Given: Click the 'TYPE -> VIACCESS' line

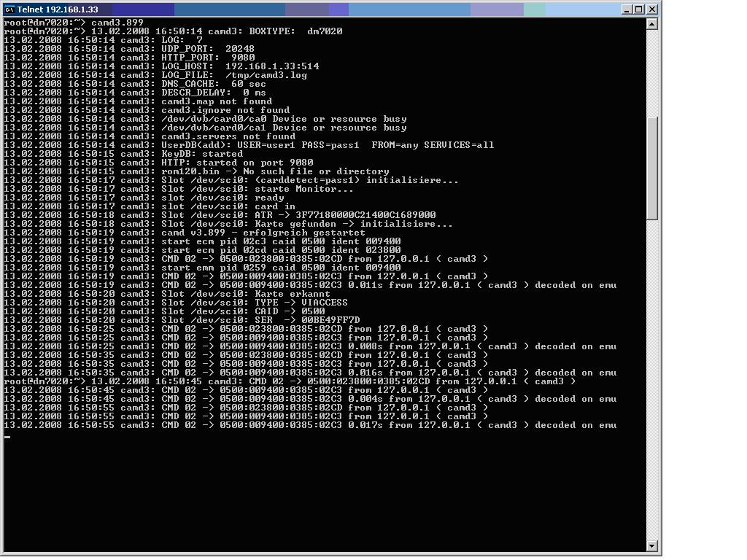Looking at the screenshot, I should coord(254,303).
